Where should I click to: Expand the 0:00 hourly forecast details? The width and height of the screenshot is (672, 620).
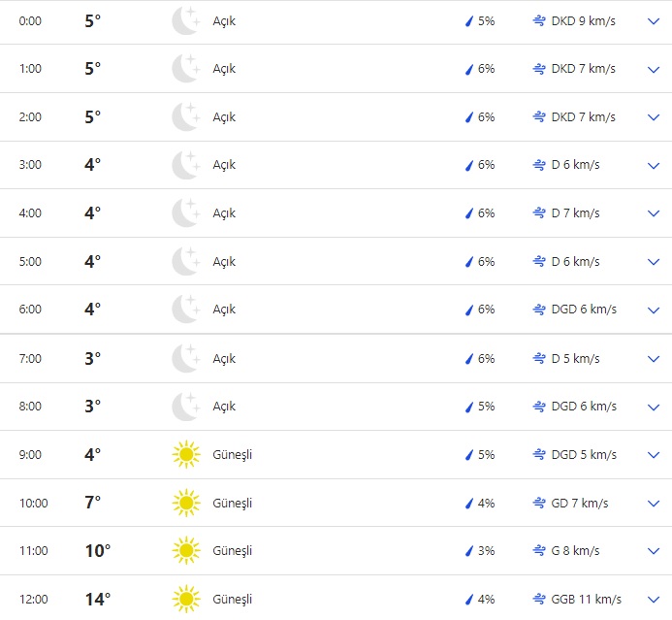point(653,20)
